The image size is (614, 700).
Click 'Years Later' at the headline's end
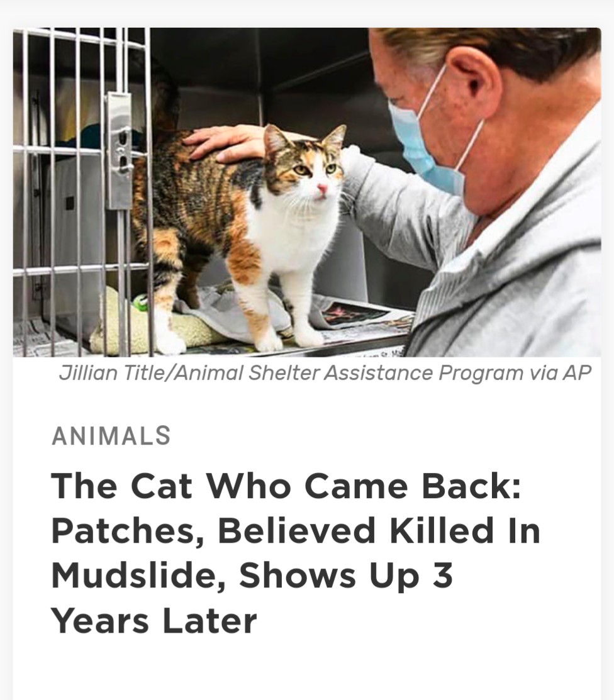pyautogui.click(x=153, y=621)
